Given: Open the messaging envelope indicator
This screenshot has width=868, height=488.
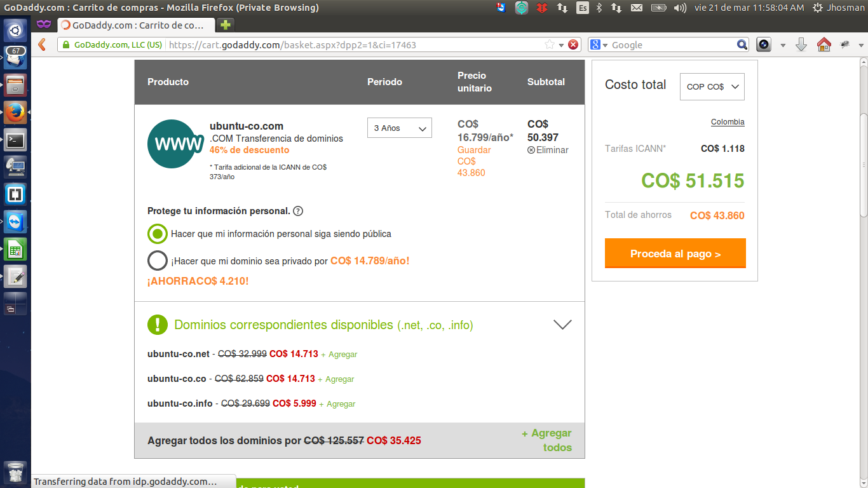Looking at the screenshot, I should (637, 8).
